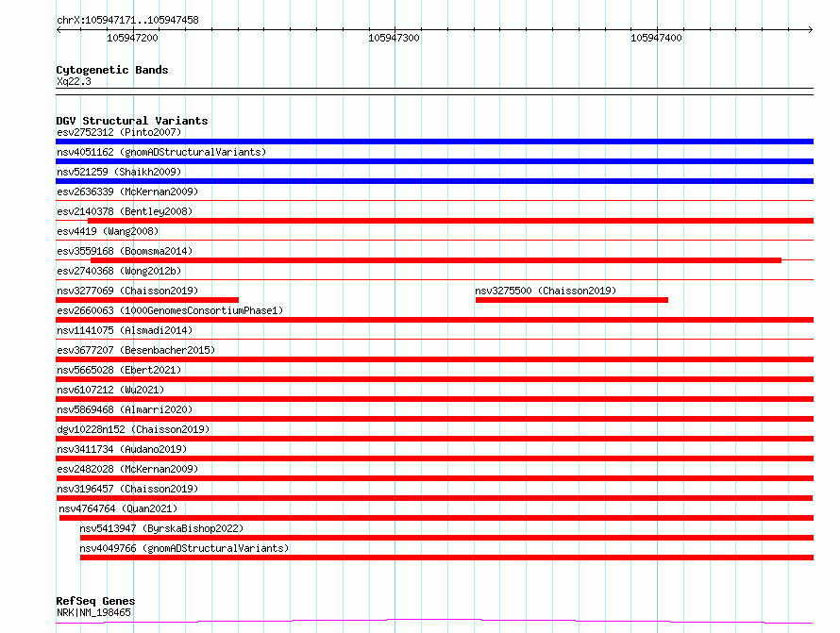Click the Xq22.3 cytogenetic band bar
Screen dimensions: 840x633
pos(434,92)
